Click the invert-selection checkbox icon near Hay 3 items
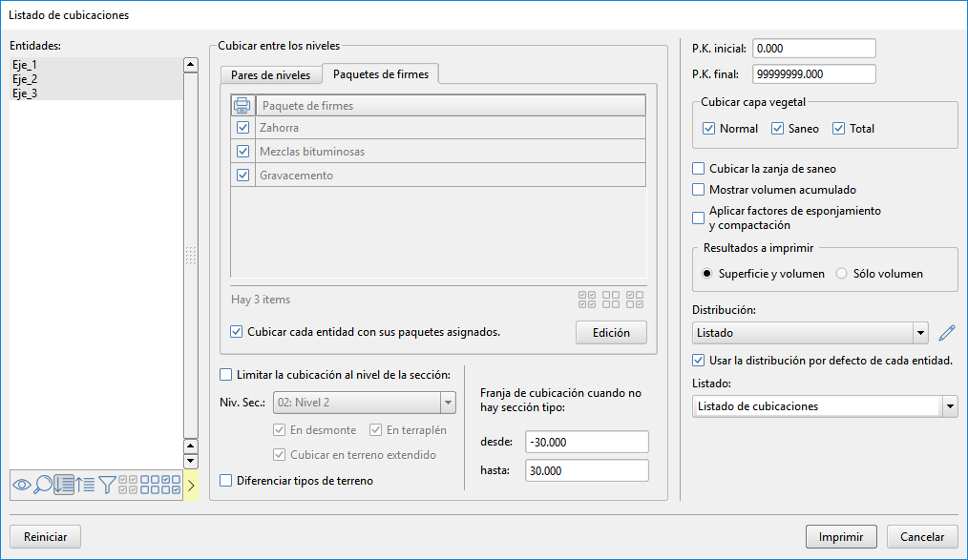 click(x=635, y=299)
